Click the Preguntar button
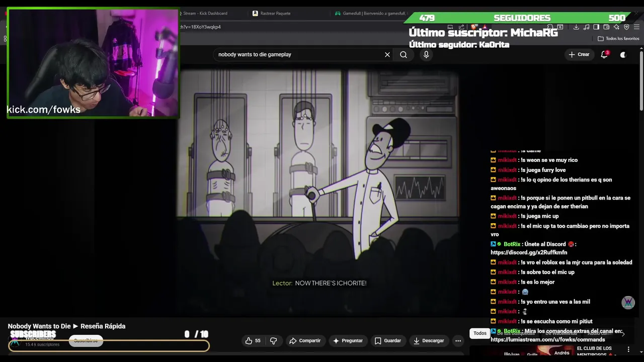Viewport: 644px width, 362px height. (x=348, y=340)
